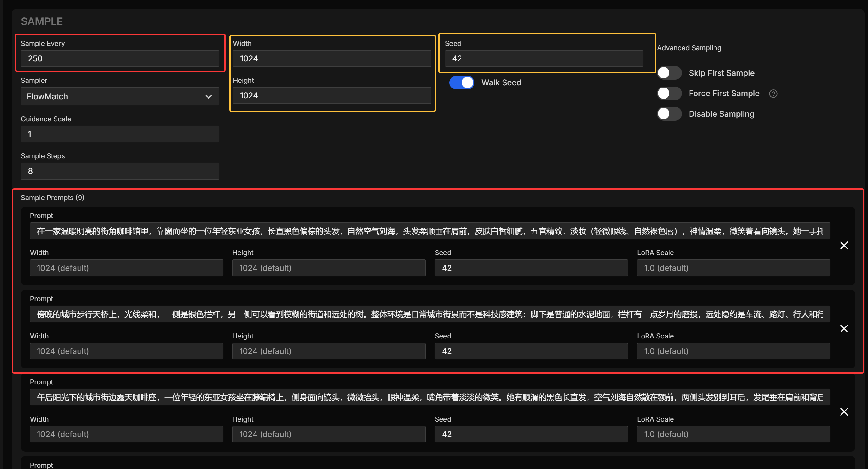Viewport: 868px width, 469px height.
Task: Toggle the Walk Seed switch
Action: (461, 82)
